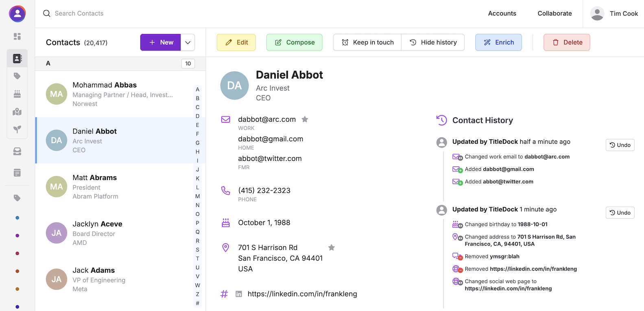Click the location pin icon beside address
The width and height of the screenshot is (644, 311).
coord(225,247)
